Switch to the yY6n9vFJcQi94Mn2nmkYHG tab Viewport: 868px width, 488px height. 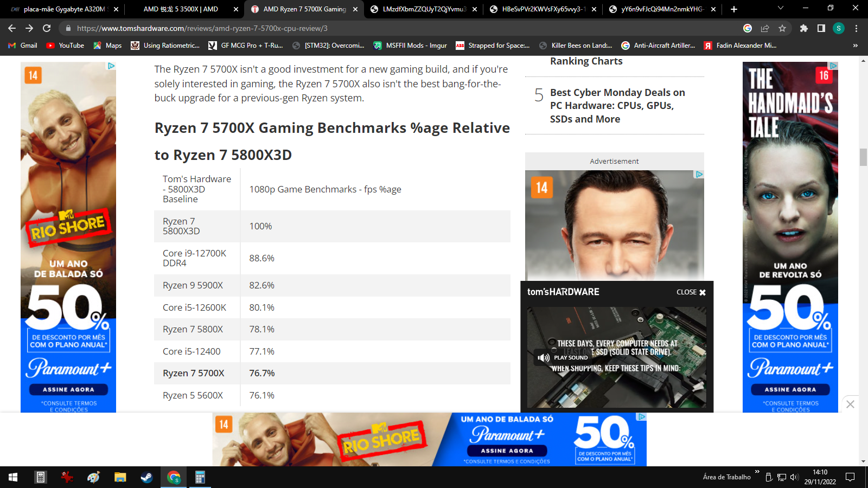point(662,9)
